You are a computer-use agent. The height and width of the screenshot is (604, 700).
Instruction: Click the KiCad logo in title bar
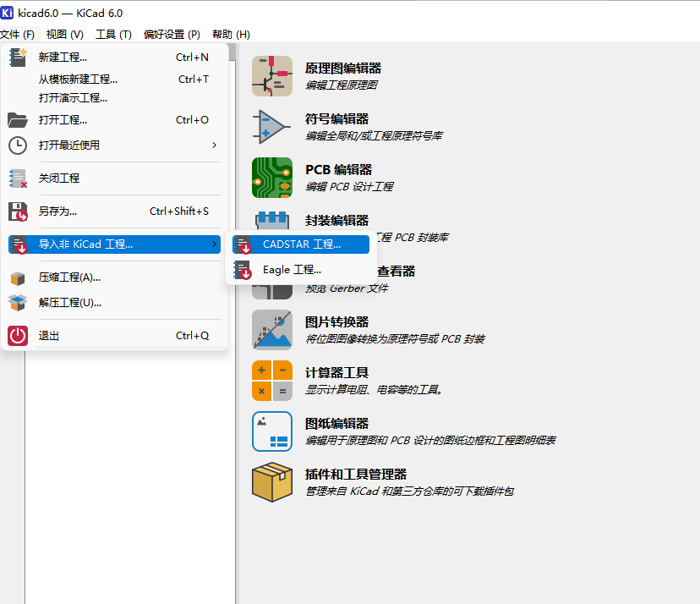[x=7, y=13]
